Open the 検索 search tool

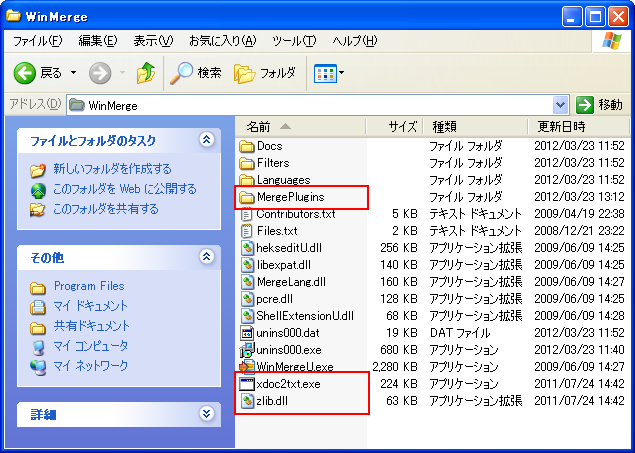point(196,73)
